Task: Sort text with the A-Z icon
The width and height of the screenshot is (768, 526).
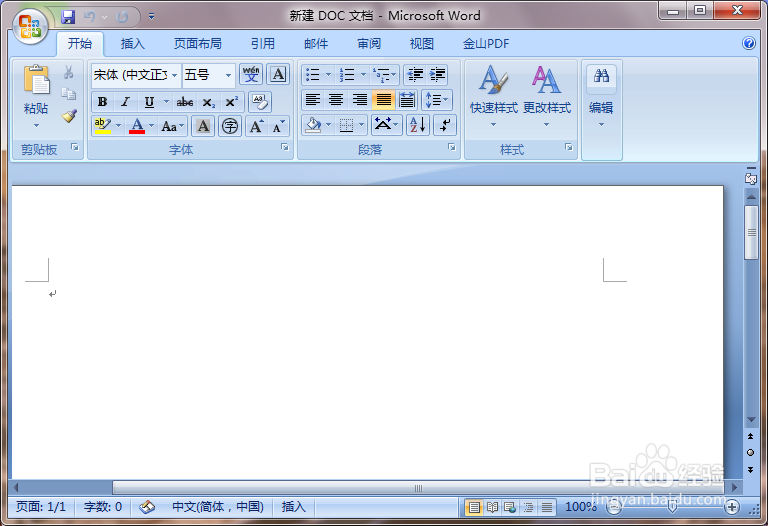Action: point(418,125)
